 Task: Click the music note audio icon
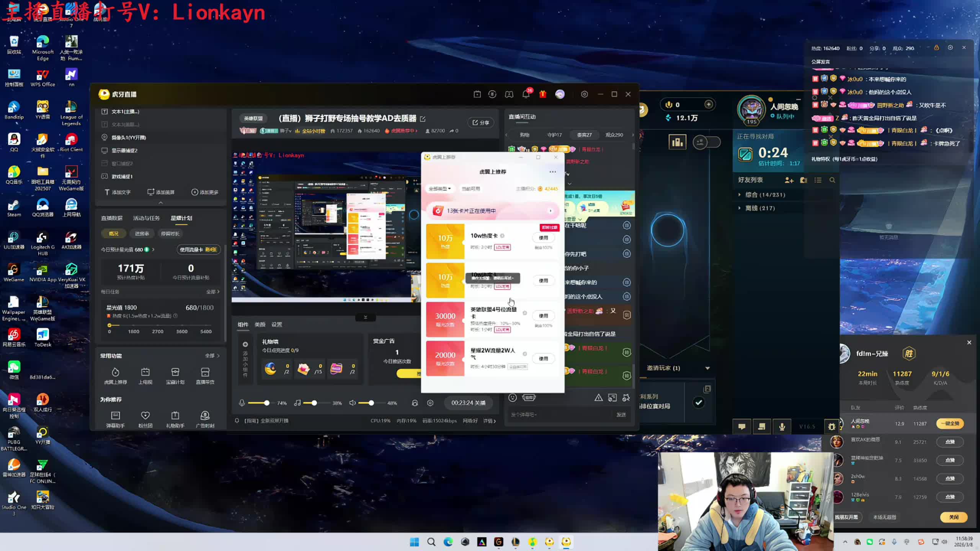click(x=297, y=403)
